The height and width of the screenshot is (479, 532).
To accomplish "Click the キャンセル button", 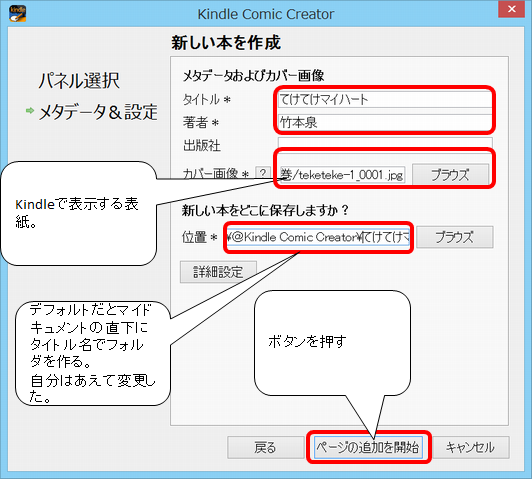I will point(471,447).
